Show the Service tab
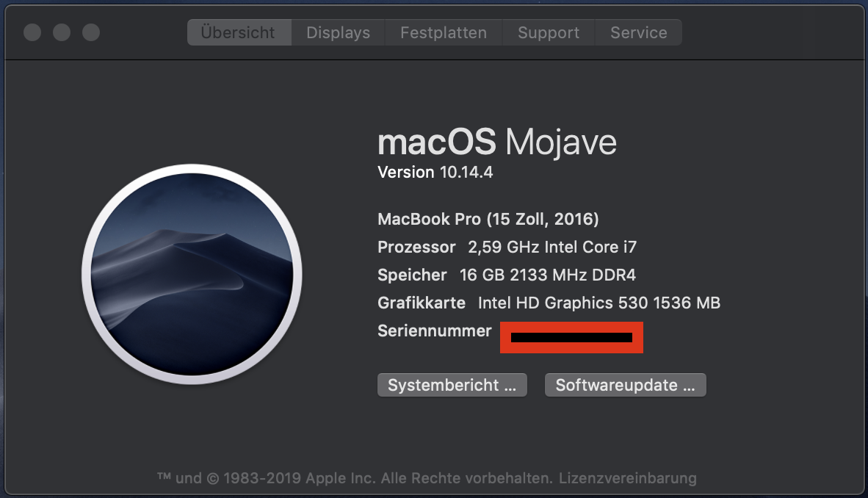 (638, 33)
